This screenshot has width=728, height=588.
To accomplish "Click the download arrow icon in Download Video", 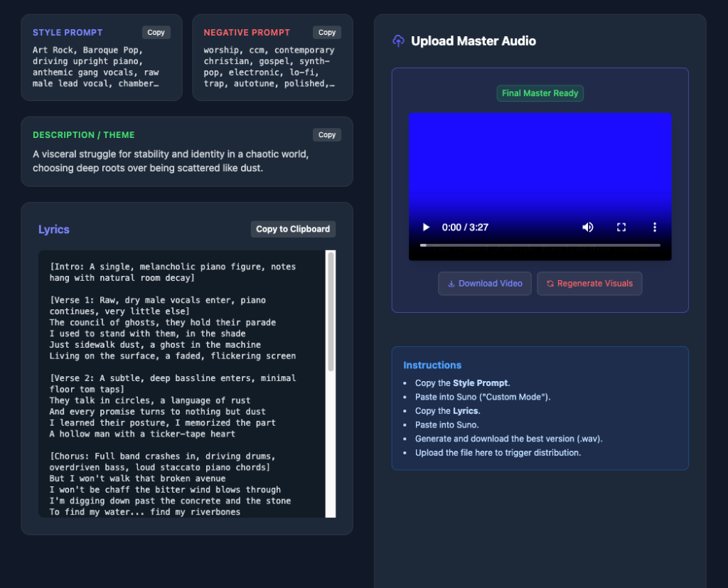I will click(451, 283).
